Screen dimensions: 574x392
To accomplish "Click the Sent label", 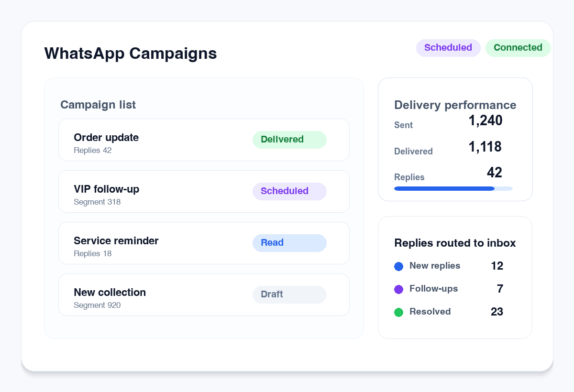I will coord(404,126).
